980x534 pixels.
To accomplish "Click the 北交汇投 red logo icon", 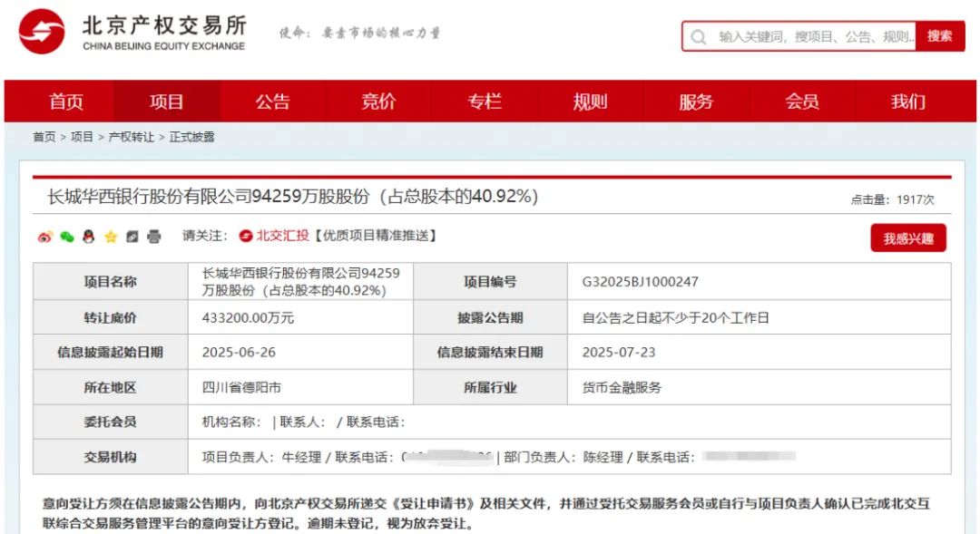I will (246, 236).
